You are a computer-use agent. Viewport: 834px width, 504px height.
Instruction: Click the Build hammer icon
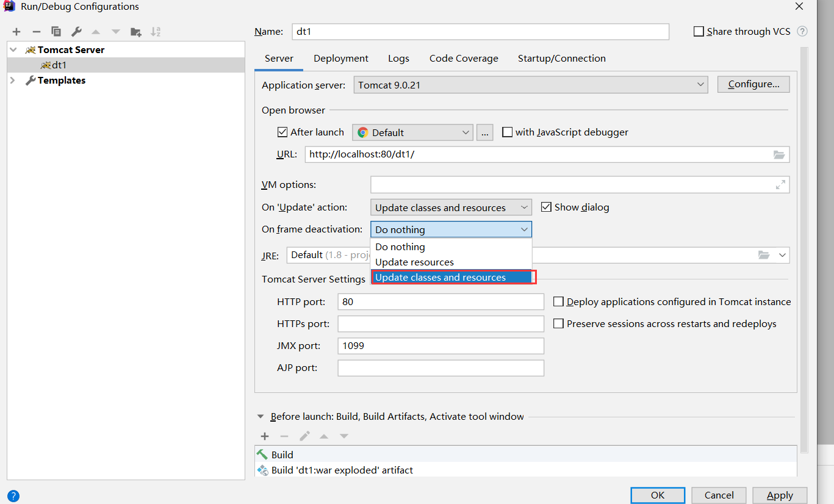[262, 455]
